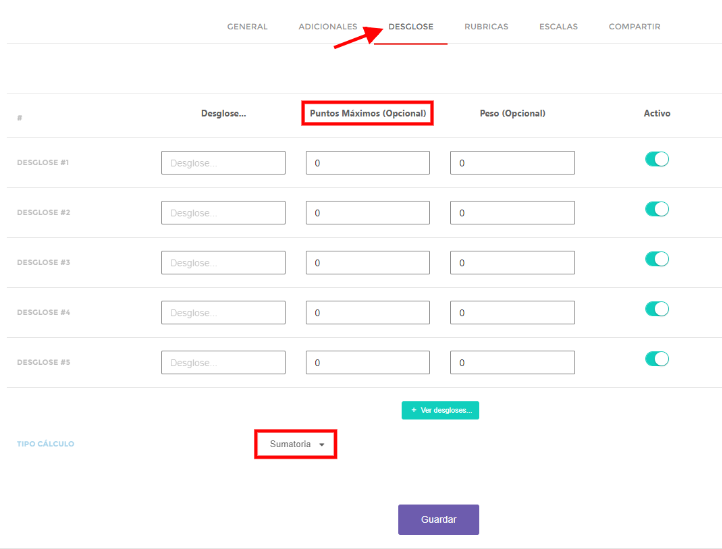Toggle the Activo switch for Desglose #5

[657, 359]
